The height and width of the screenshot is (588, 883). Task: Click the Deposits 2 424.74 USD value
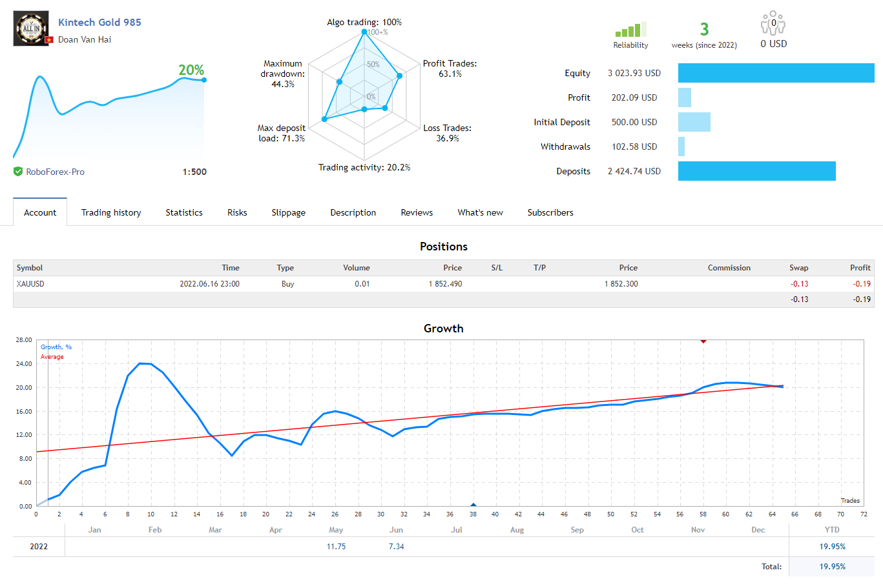pyautogui.click(x=634, y=171)
